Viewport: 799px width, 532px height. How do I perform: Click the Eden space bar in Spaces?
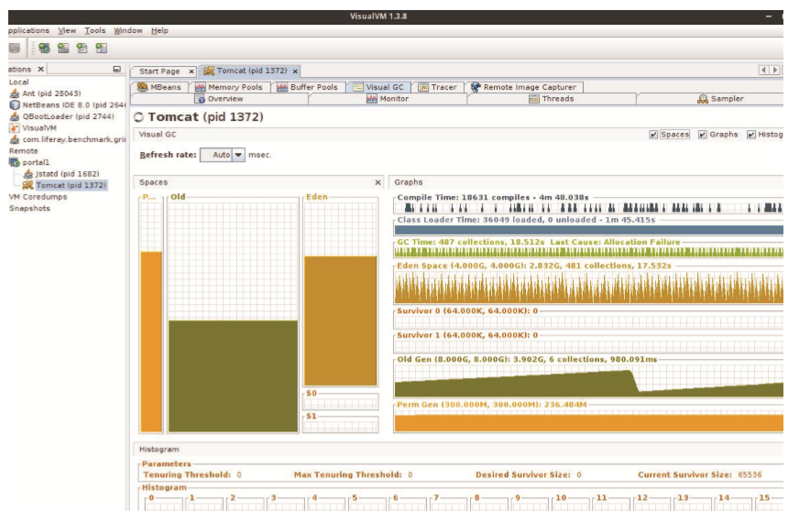pos(340,320)
